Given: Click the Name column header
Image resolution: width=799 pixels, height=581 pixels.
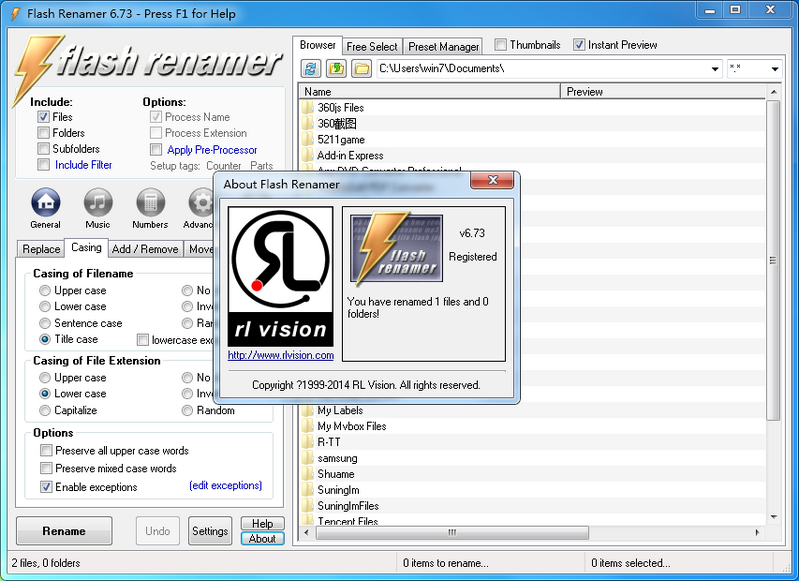Looking at the screenshot, I should click(429, 91).
